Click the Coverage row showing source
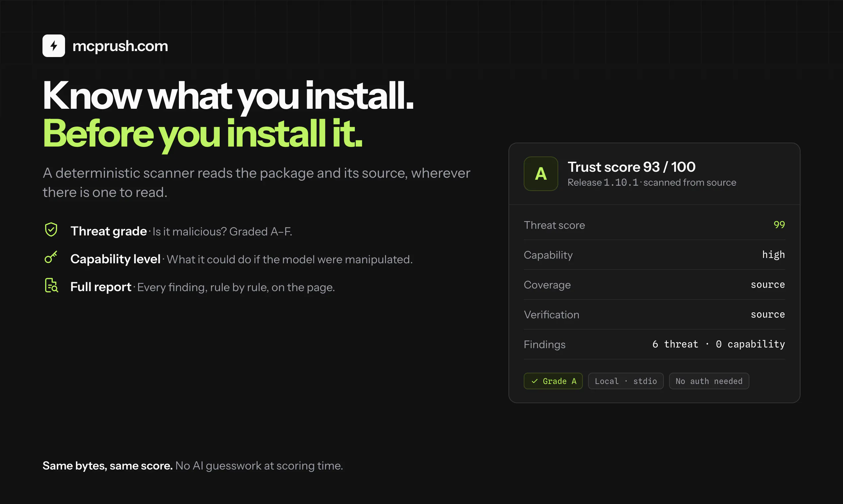The height and width of the screenshot is (504, 843). coord(654,284)
